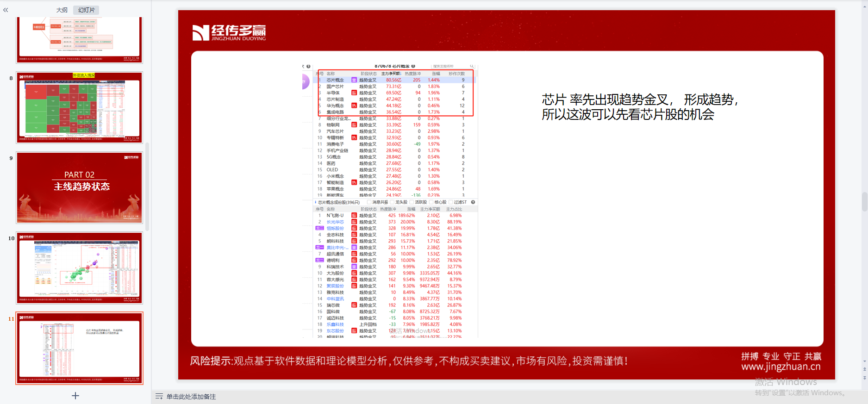
Task: Open the blue 长光华芯 stock link
Action: coord(335,222)
